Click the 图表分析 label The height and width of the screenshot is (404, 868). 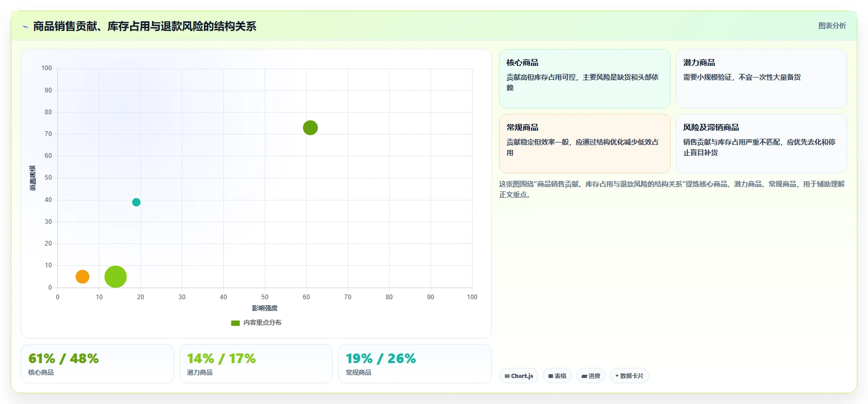point(832,26)
